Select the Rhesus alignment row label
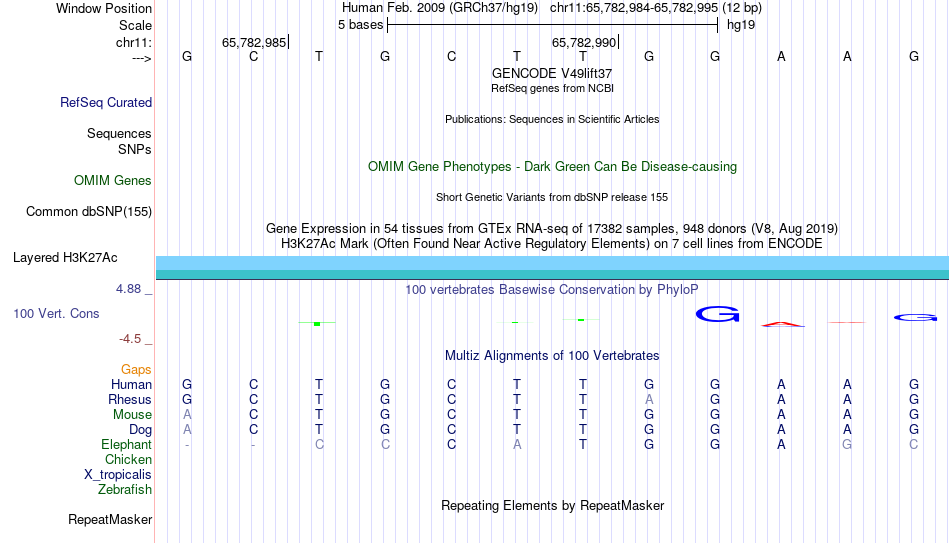950x543 pixels. tap(130, 400)
